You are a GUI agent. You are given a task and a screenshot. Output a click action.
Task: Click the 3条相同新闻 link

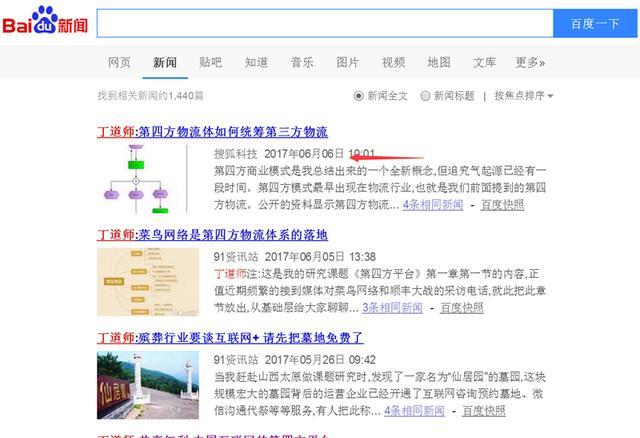[392, 307]
